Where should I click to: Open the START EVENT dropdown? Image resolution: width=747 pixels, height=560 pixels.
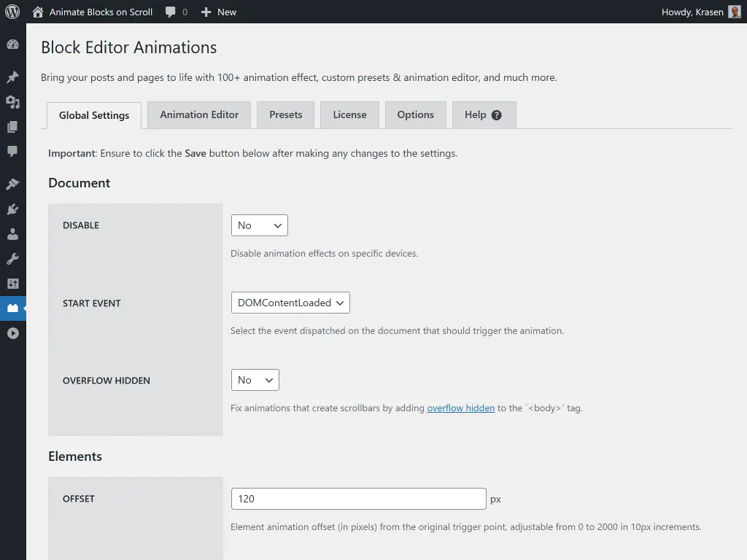tap(290, 302)
